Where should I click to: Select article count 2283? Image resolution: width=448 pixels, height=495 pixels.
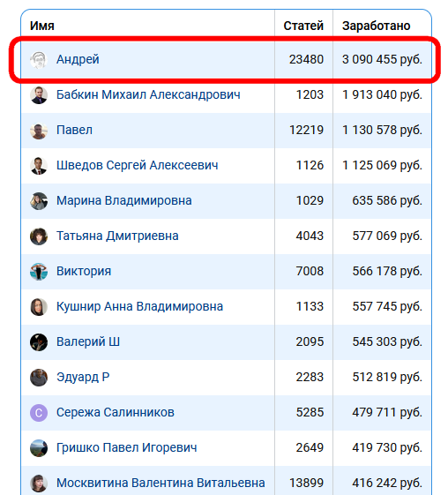[310, 378]
